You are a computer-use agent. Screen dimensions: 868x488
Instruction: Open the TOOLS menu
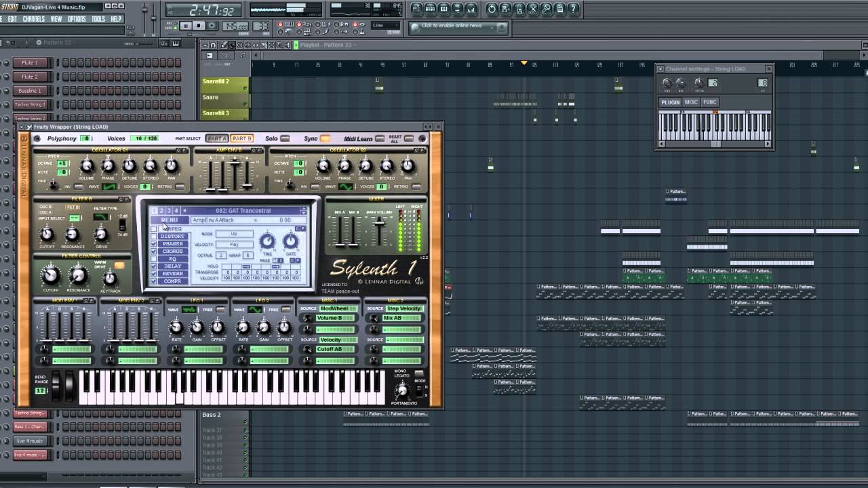99,19
